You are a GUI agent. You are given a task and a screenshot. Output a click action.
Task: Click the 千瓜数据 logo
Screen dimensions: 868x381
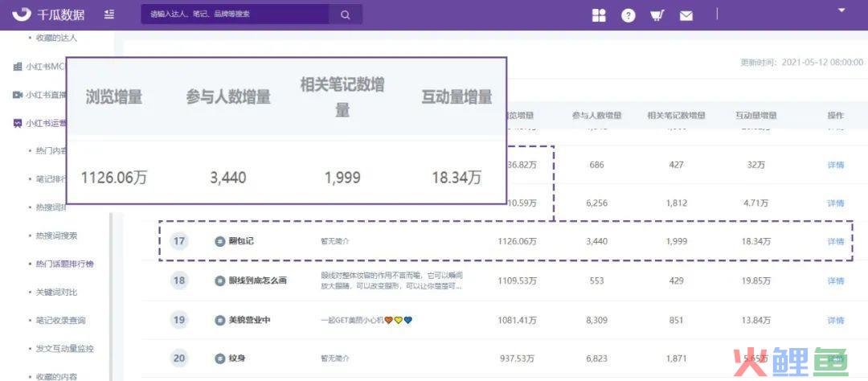point(49,15)
